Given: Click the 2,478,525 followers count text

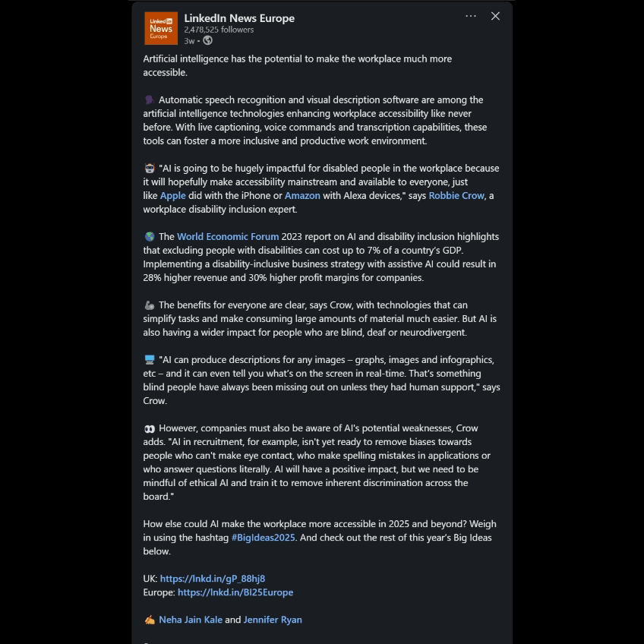Looking at the screenshot, I should point(219,30).
